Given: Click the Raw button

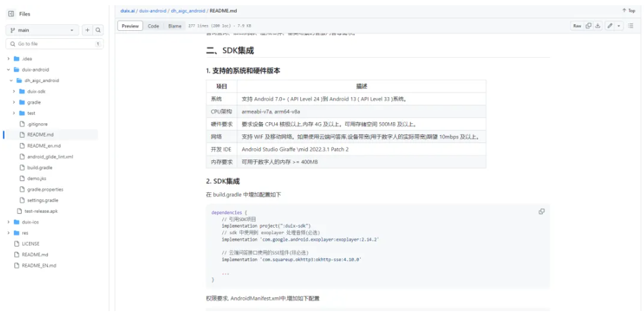Looking at the screenshot, I should (577, 26).
